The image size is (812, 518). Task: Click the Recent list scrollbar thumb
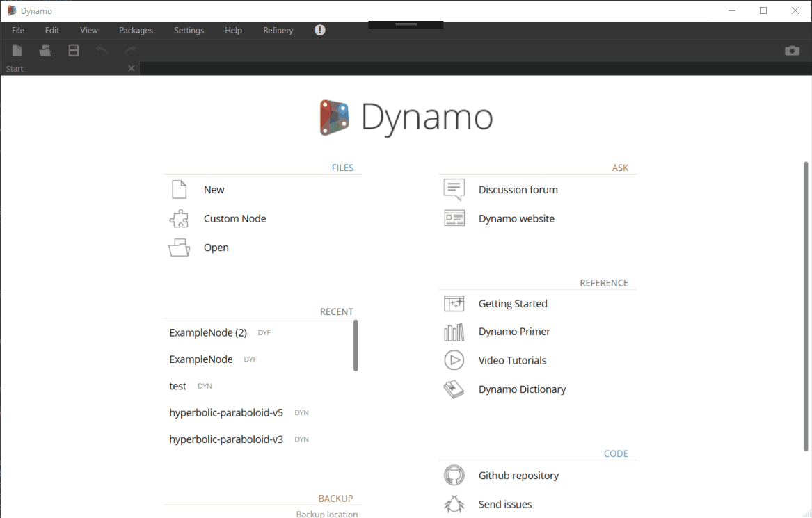click(x=356, y=345)
